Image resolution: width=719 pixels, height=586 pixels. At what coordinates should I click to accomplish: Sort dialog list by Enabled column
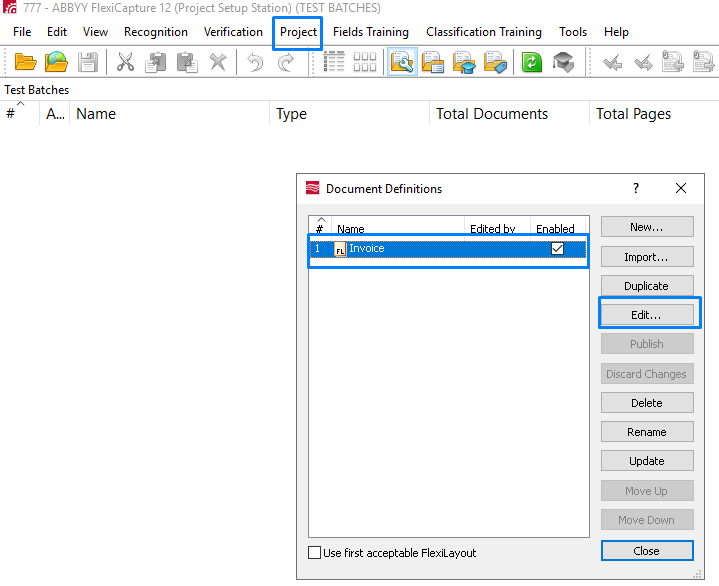click(x=558, y=228)
